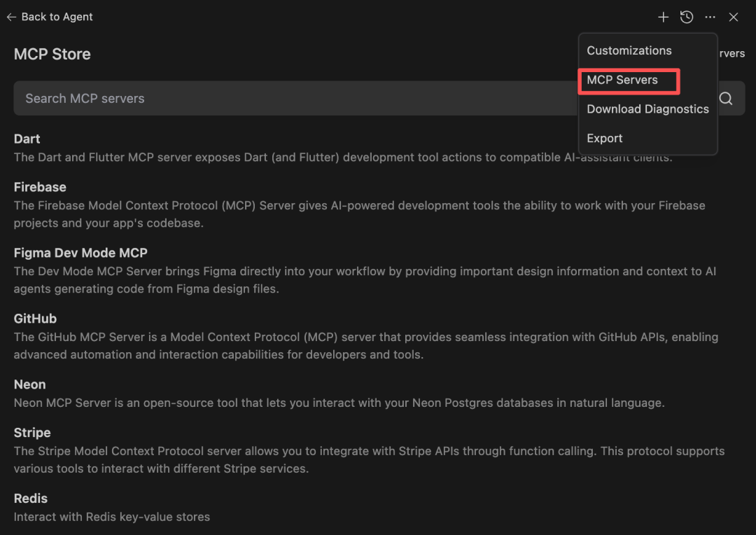Click the Figma Dev Mode description text
This screenshot has height=535, width=756.
click(365, 280)
